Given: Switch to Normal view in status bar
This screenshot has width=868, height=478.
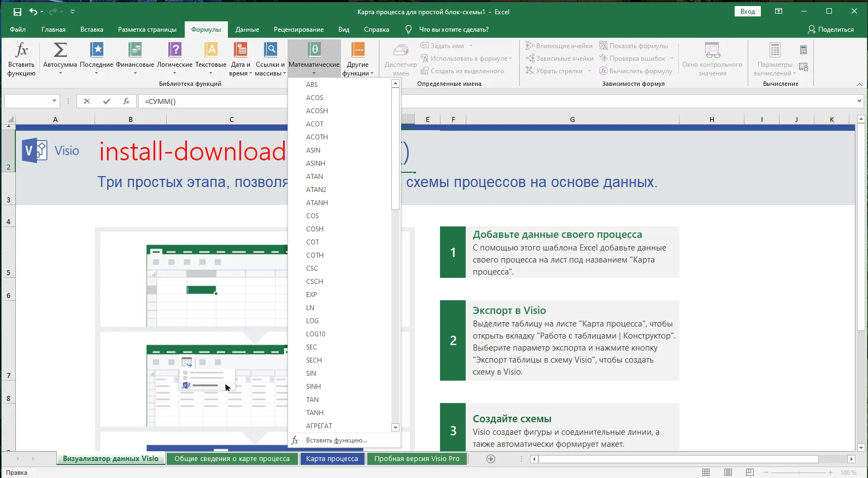Looking at the screenshot, I should [706, 473].
